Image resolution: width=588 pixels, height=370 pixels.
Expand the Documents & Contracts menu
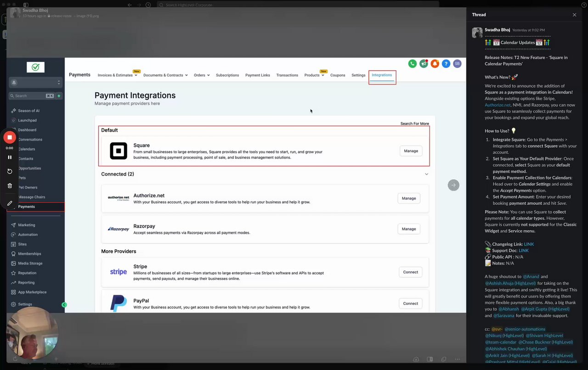[x=165, y=75]
